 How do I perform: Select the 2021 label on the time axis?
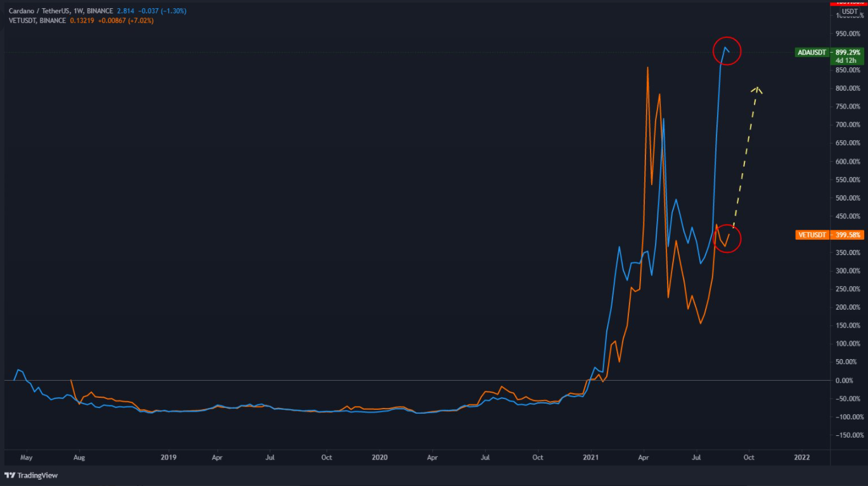591,457
